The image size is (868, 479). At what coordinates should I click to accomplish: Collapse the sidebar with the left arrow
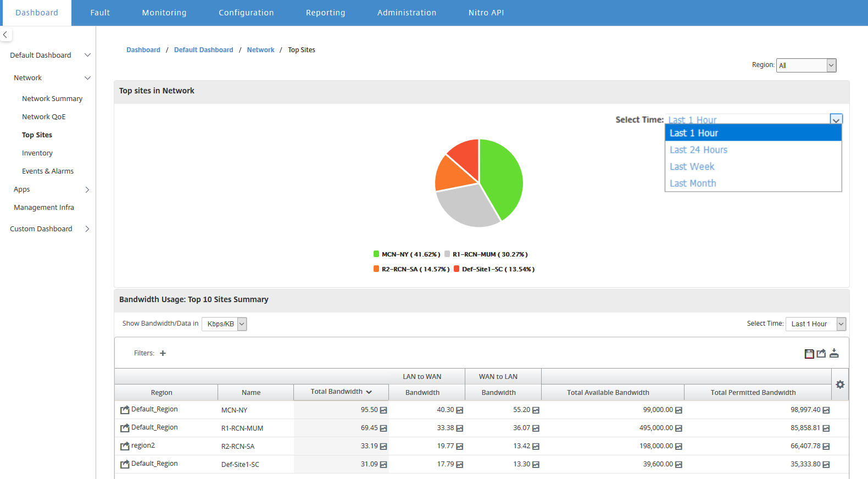pos(5,35)
